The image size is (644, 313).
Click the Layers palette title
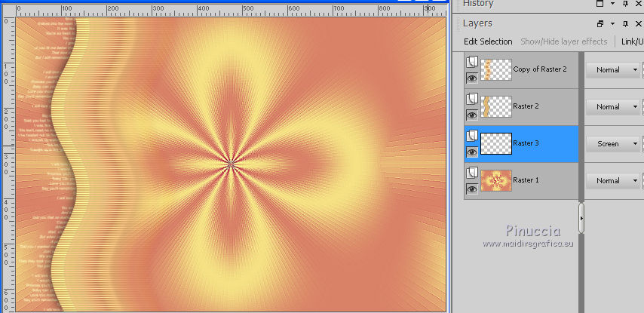pos(477,23)
